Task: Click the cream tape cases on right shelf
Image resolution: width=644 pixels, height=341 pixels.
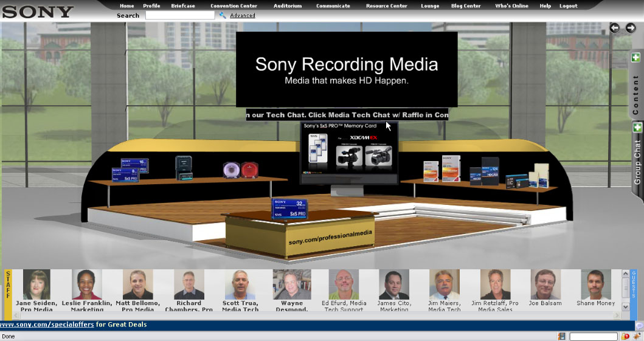Action: (x=538, y=176)
